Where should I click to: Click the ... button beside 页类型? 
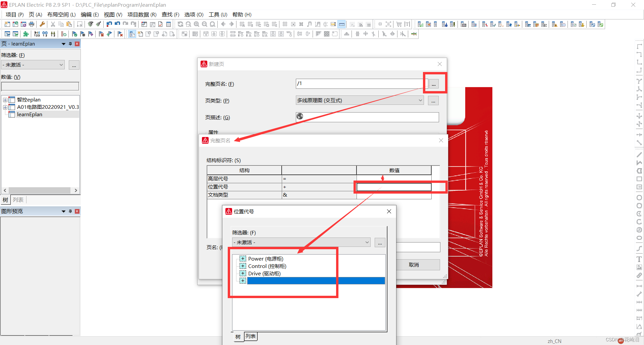(x=433, y=100)
